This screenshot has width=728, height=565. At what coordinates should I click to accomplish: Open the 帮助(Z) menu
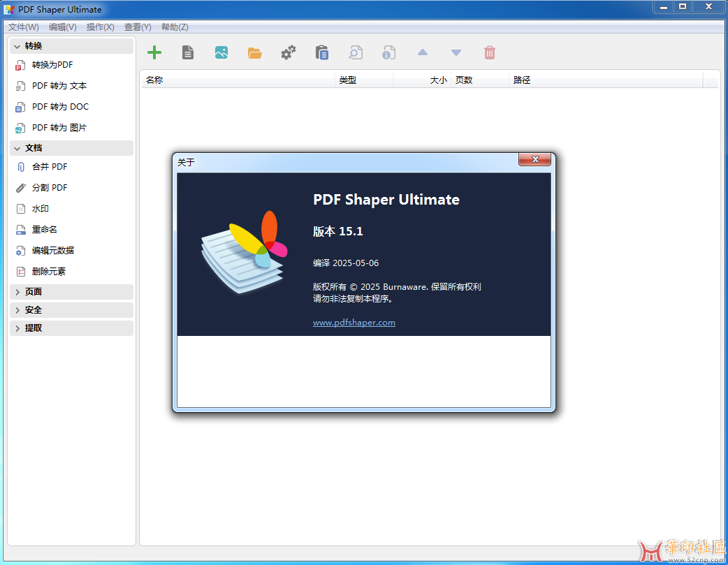(x=175, y=27)
